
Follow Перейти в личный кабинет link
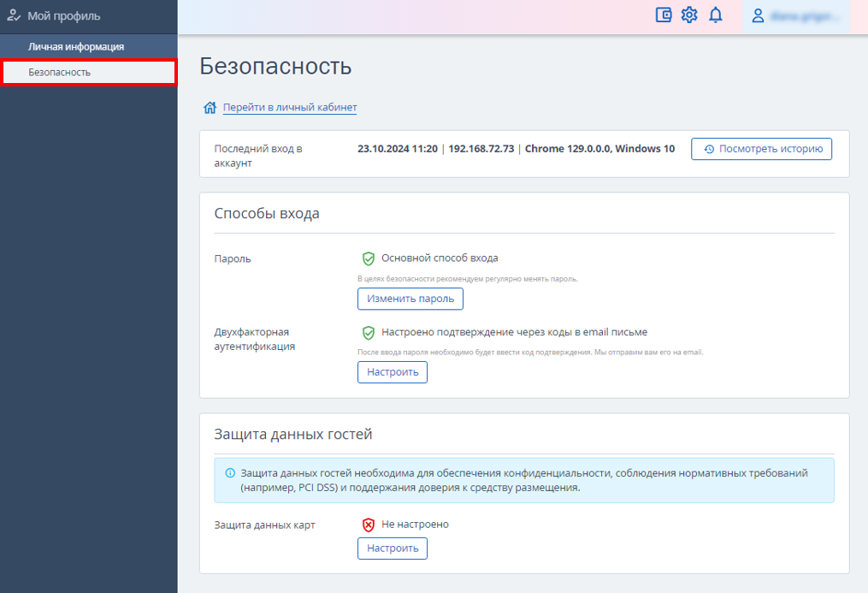click(290, 108)
